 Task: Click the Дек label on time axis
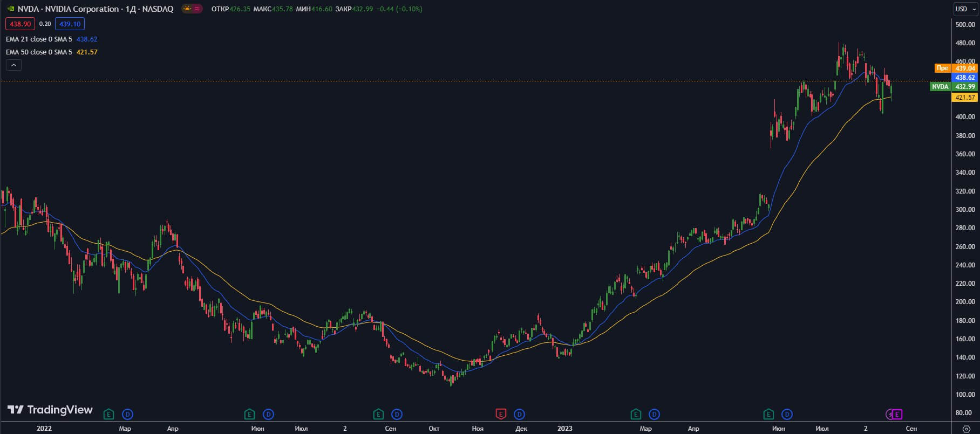coord(521,429)
